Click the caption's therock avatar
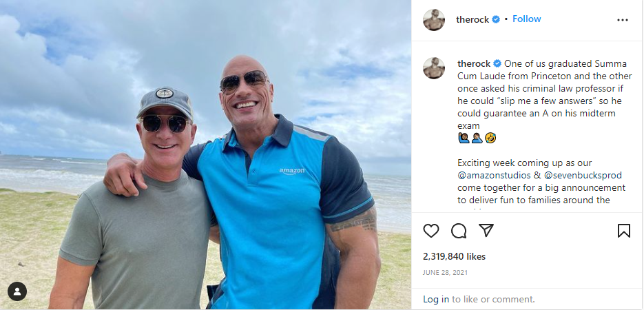 click(434, 68)
